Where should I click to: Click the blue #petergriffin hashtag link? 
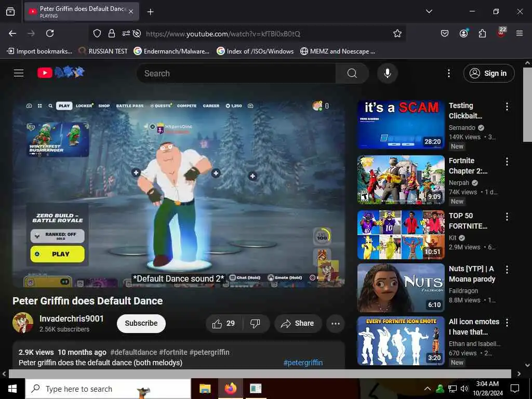pyautogui.click(x=303, y=363)
